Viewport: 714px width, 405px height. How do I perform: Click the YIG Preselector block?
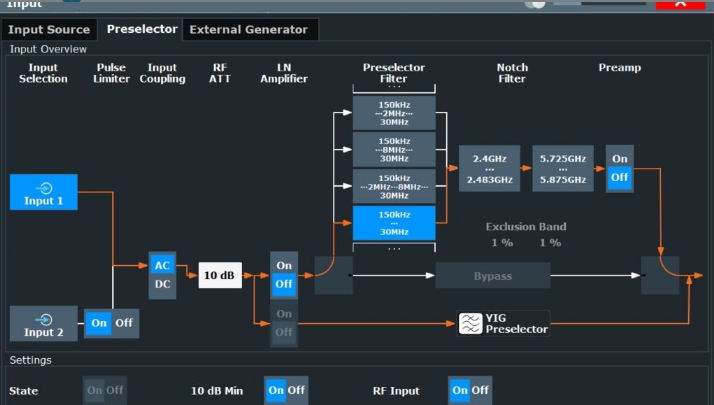[x=503, y=323]
